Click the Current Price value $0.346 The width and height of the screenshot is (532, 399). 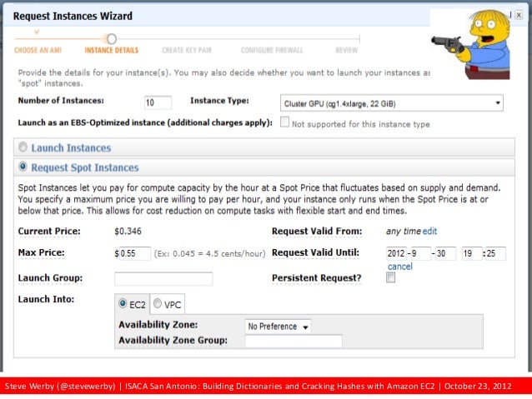pos(128,232)
